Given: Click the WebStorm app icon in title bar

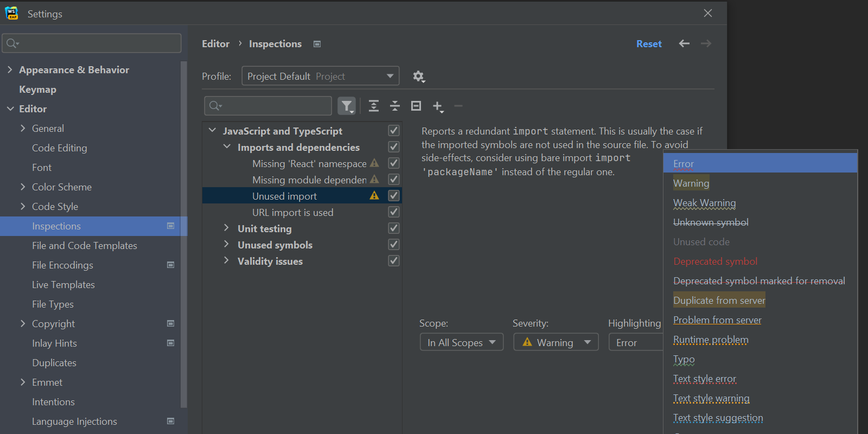Looking at the screenshot, I should [x=11, y=13].
